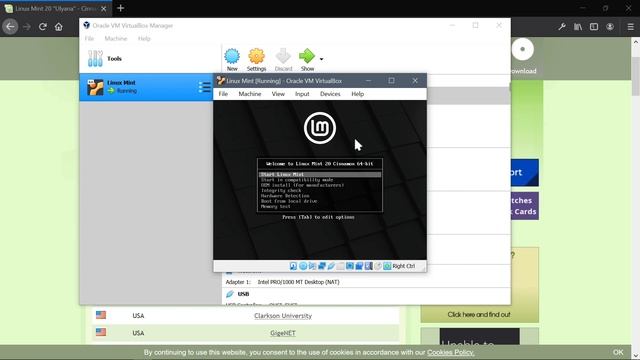
Task: Select the Linux Mint 20 'Ulyana' browser tab
Action: [55, 9]
